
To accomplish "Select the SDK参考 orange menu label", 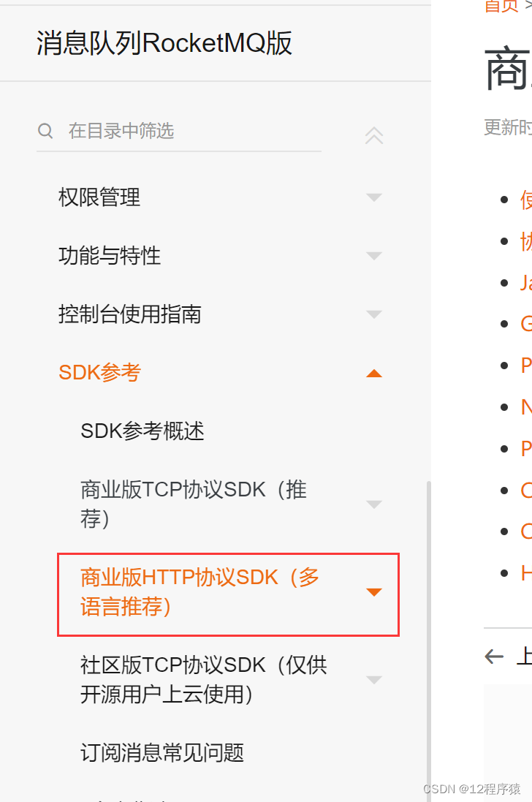I will pos(99,373).
